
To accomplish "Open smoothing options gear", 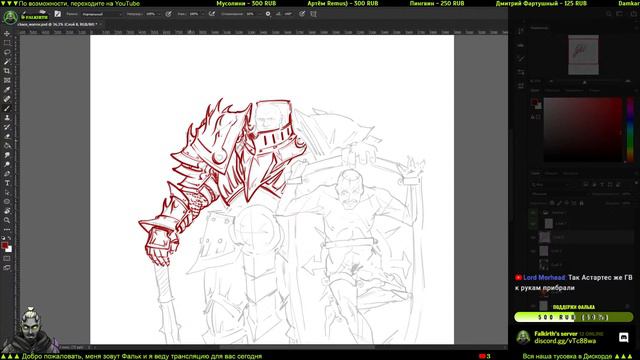I will click(x=268, y=14).
